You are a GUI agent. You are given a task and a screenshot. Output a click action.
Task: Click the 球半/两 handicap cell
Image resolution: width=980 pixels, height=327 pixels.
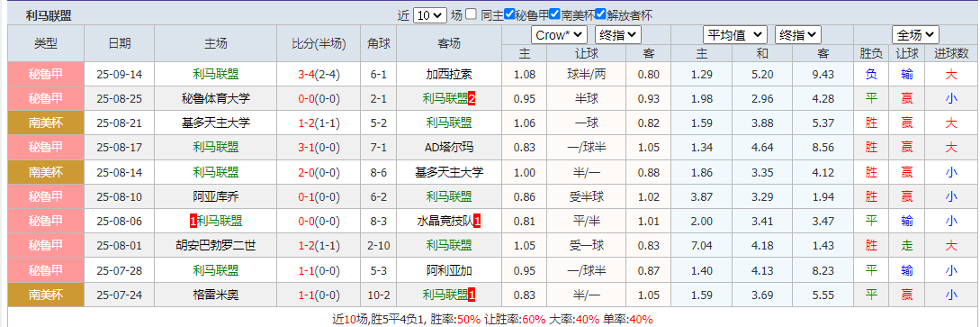tap(586, 75)
